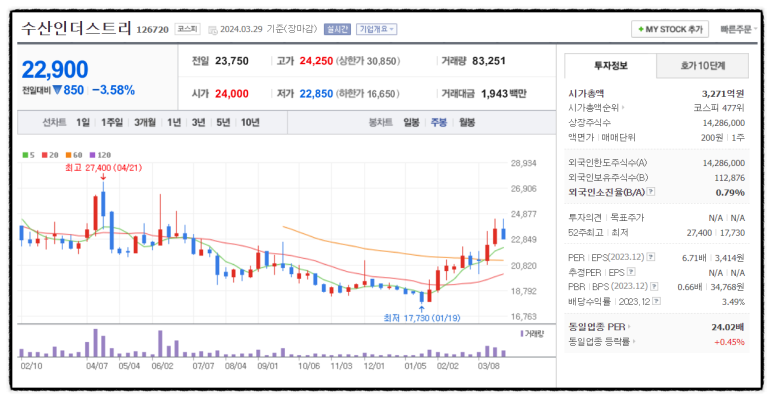
Task: Select the 3개월 line chart period
Action: click(x=145, y=123)
